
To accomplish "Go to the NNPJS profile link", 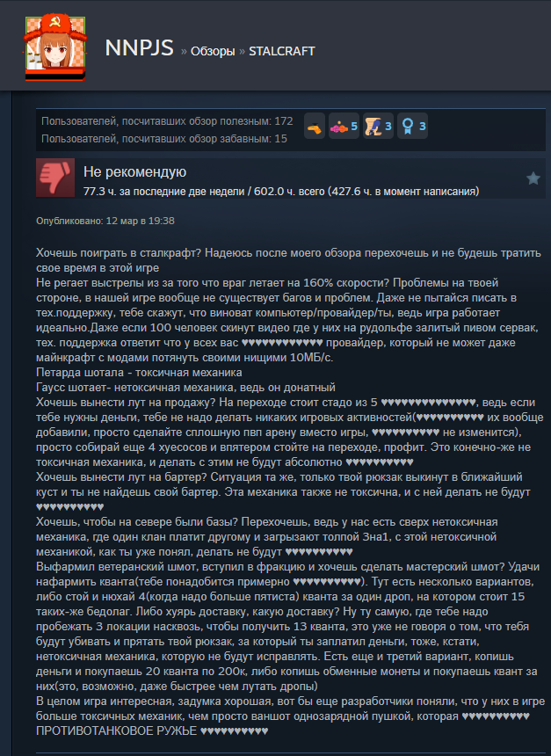I will 139,47.
